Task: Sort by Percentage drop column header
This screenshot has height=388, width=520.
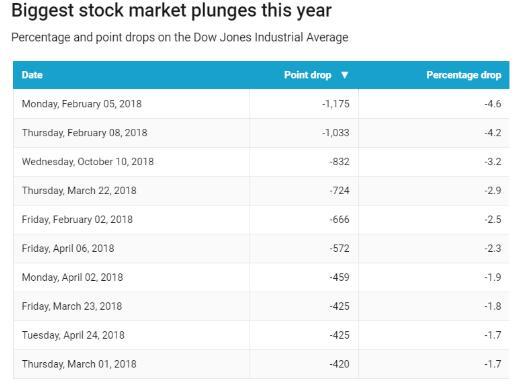Action: pyautogui.click(x=464, y=75)
